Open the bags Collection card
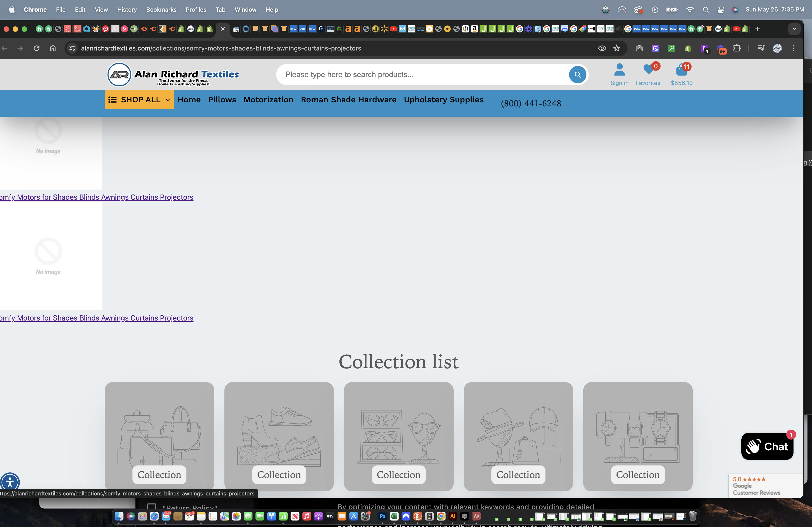This screenshot has width=812, height=527. click(x=159, y=436)
